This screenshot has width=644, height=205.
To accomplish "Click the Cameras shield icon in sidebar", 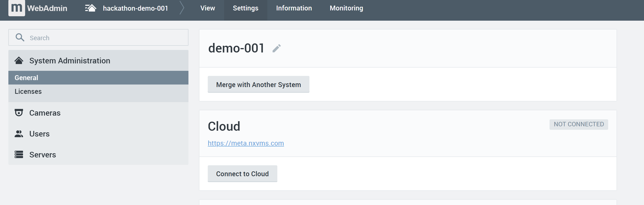I will 19,113.
